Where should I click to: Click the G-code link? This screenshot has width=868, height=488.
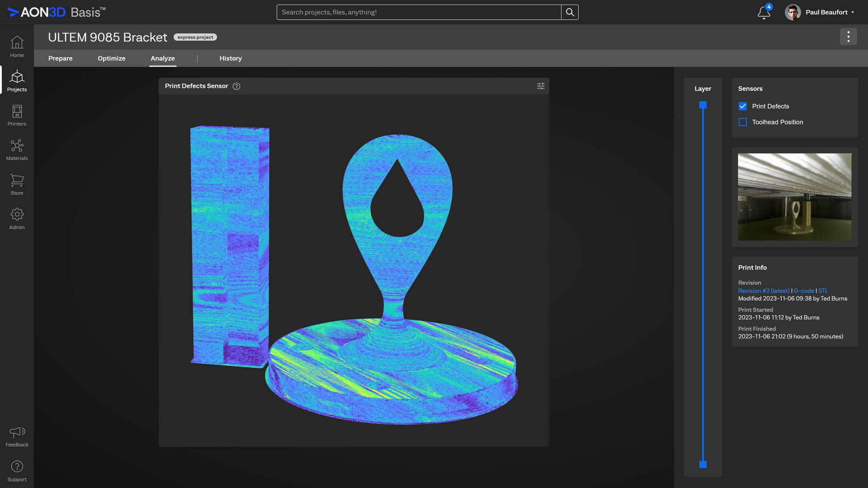[x=804, y=291]
